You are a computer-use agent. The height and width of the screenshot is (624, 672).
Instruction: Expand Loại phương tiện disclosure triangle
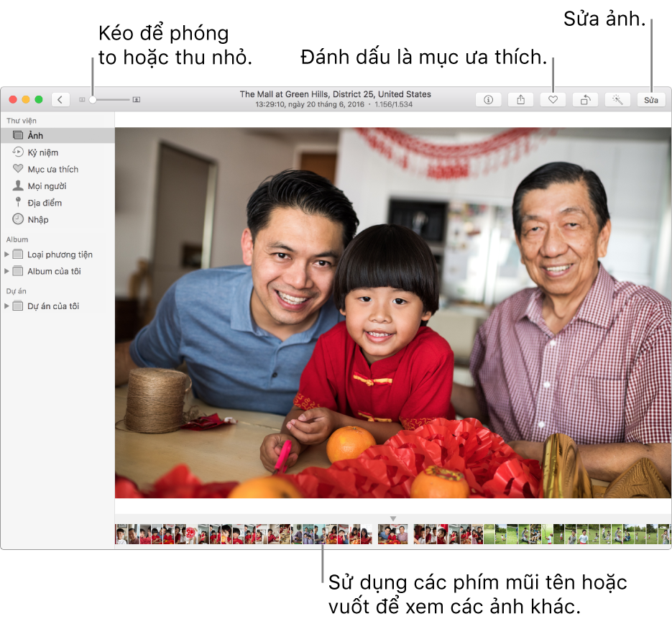click(7, 254)
